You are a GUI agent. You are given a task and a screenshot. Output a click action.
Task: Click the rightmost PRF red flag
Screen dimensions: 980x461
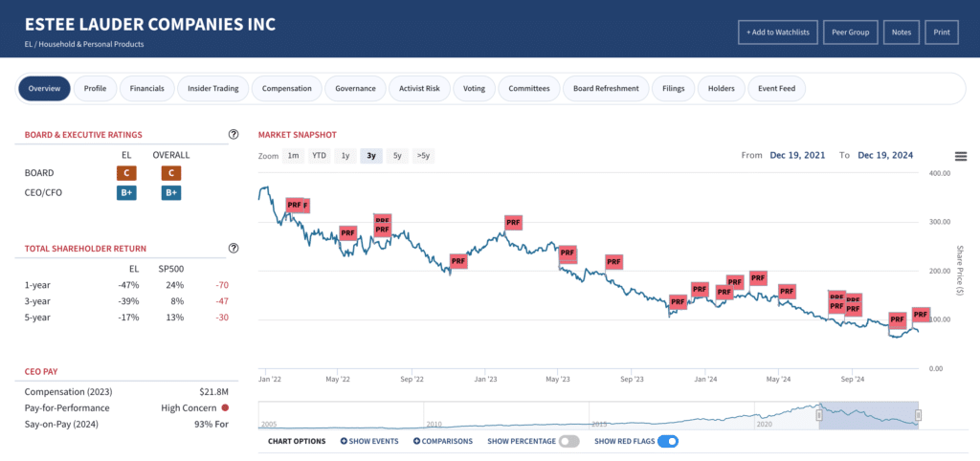tap(921, 315)
